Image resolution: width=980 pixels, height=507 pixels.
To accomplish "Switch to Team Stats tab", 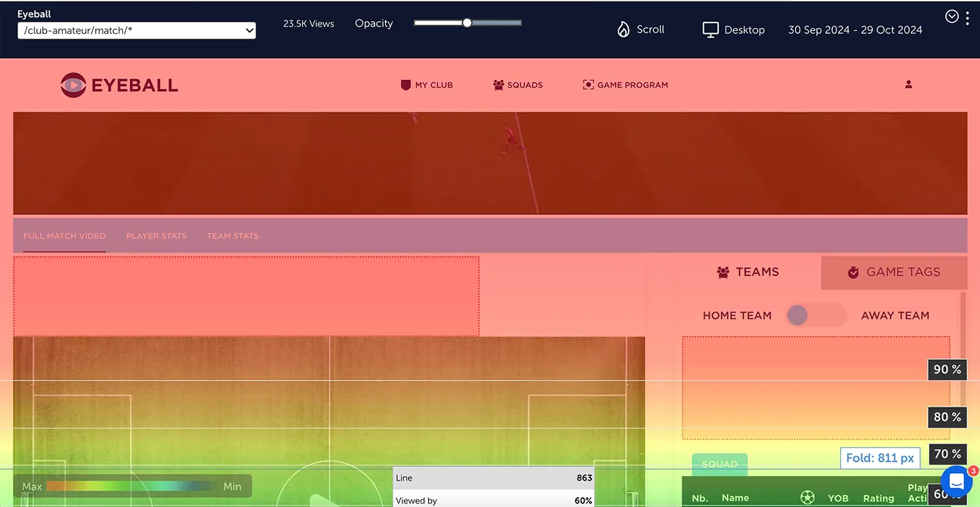I will (x=233, y=236).
